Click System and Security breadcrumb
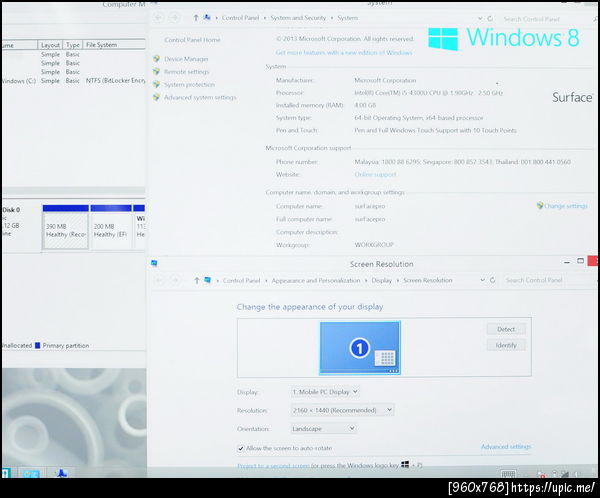Screen dimensions: 600x498 click(298, 18)
